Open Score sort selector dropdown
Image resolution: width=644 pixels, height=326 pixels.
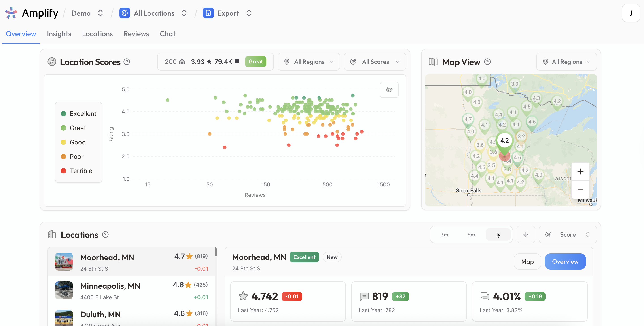pyautogui.click(x=568, y=235)
